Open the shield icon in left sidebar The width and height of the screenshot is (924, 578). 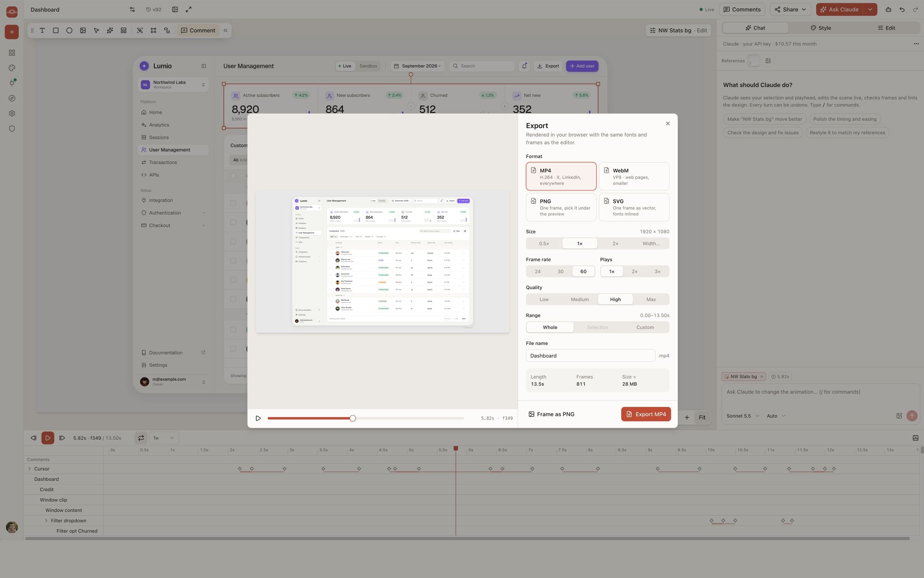click(x=12, y=129)
